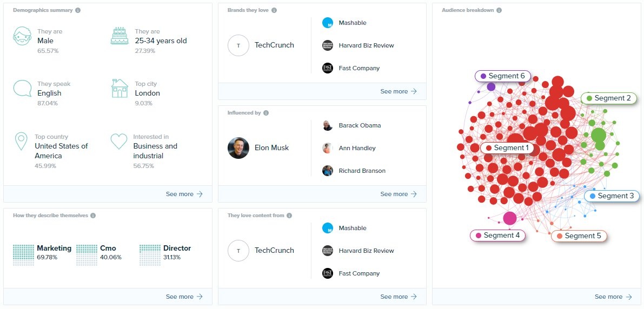Viewport: 644px width, 309px height.
Task: Click info icon beside How they describe themselves
Action: click(x=93, y=216)
